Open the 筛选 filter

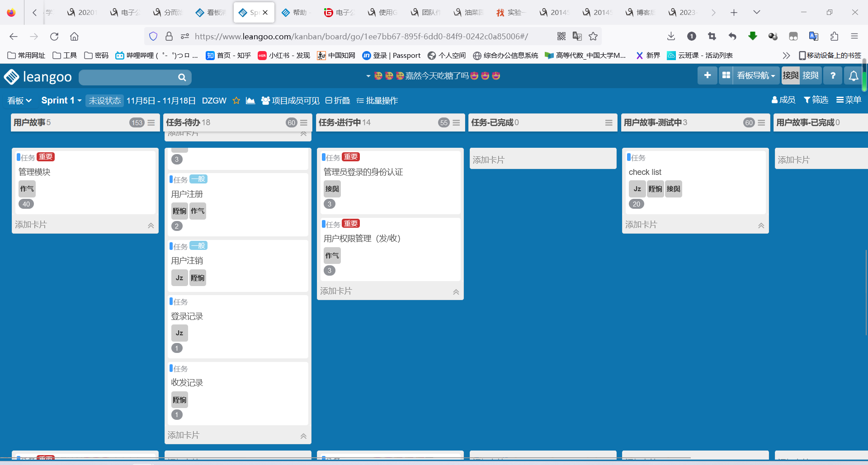816,100
